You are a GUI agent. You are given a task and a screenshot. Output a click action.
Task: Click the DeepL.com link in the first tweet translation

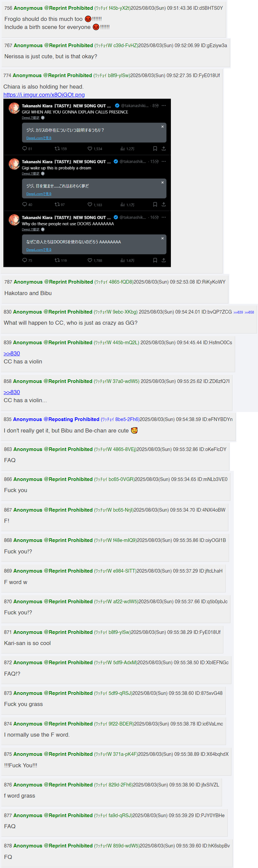pos(39,138)
